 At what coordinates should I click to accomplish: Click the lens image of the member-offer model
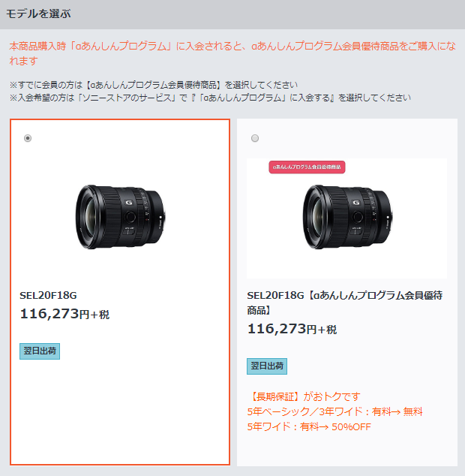(x=347, y=217)
